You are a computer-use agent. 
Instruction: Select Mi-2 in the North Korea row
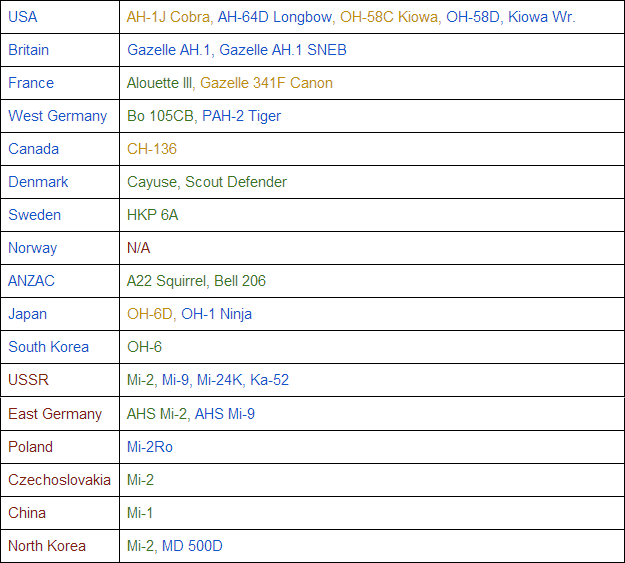click(140, 546)
